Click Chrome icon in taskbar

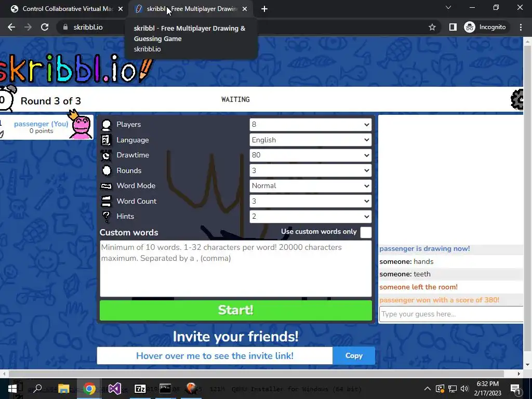click(x=89, y=389)
